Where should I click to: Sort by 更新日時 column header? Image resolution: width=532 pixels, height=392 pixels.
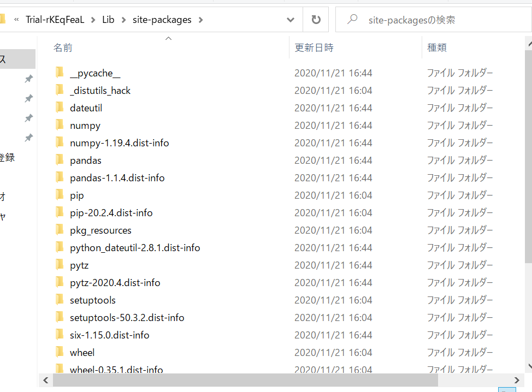pyautogui.click(x=314, y=48)
